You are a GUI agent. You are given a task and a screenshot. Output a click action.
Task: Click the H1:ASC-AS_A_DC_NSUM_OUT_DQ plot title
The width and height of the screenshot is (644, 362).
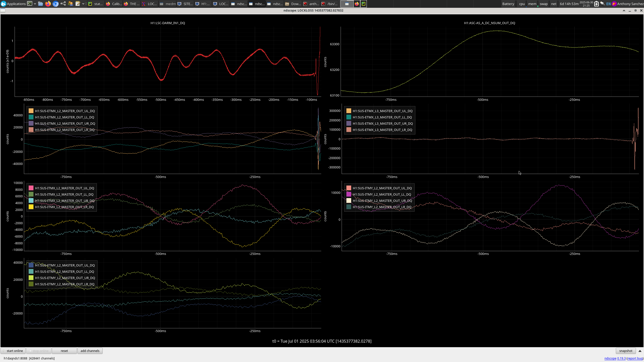tap(490, 23)
